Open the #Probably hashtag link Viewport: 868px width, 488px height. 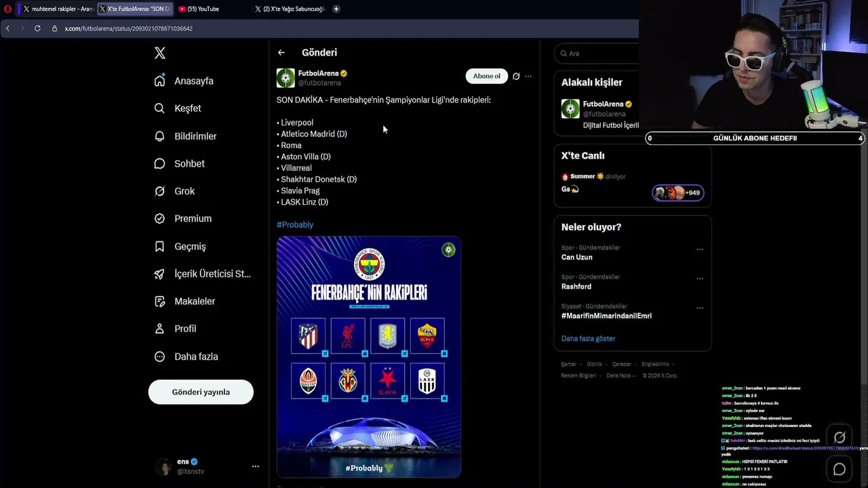[295, 224]
